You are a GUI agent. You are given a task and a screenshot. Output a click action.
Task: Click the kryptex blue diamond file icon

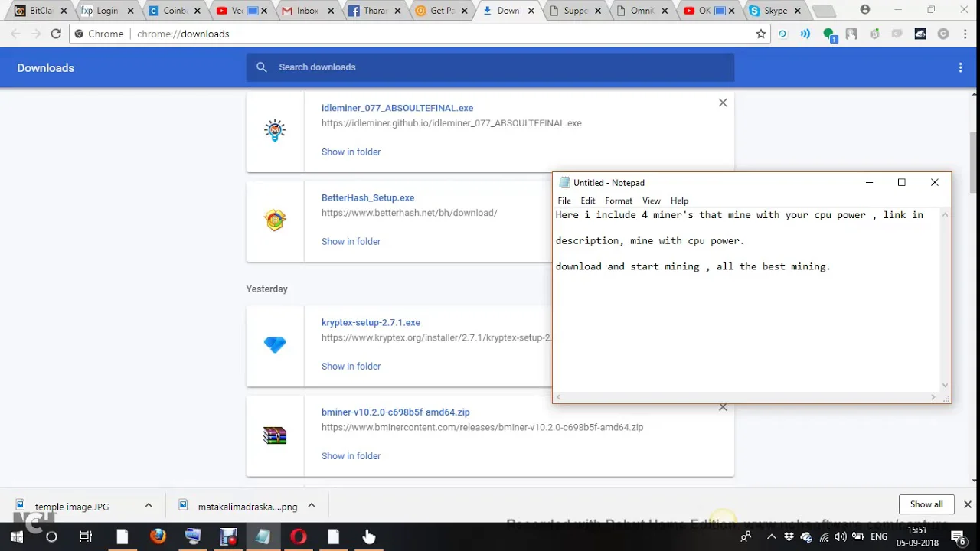(x=275, y=344)
